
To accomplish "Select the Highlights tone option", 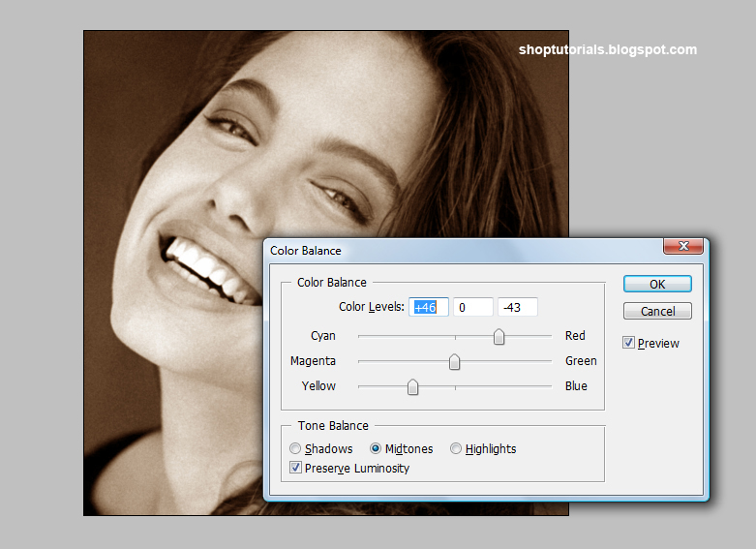I will coord(456,448).
